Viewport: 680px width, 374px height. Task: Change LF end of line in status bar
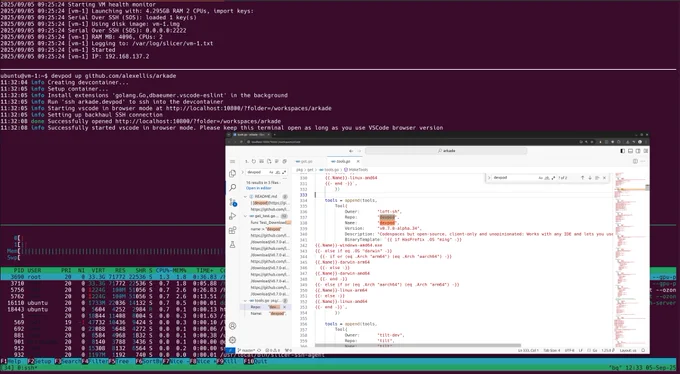580,350
